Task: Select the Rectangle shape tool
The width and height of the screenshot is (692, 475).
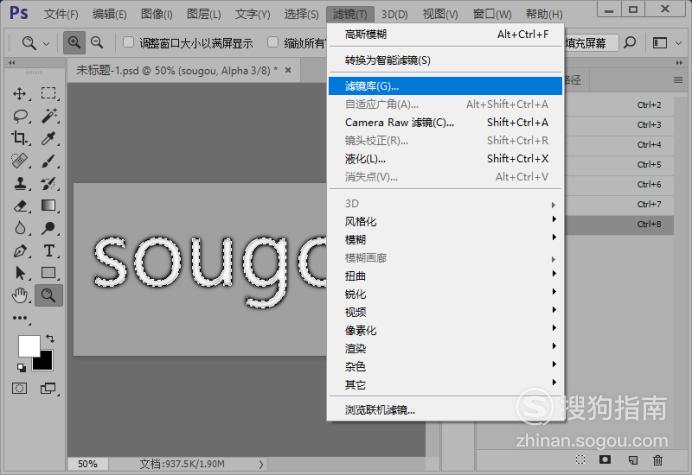Action: pyautogui.click(x=48, y=273)
